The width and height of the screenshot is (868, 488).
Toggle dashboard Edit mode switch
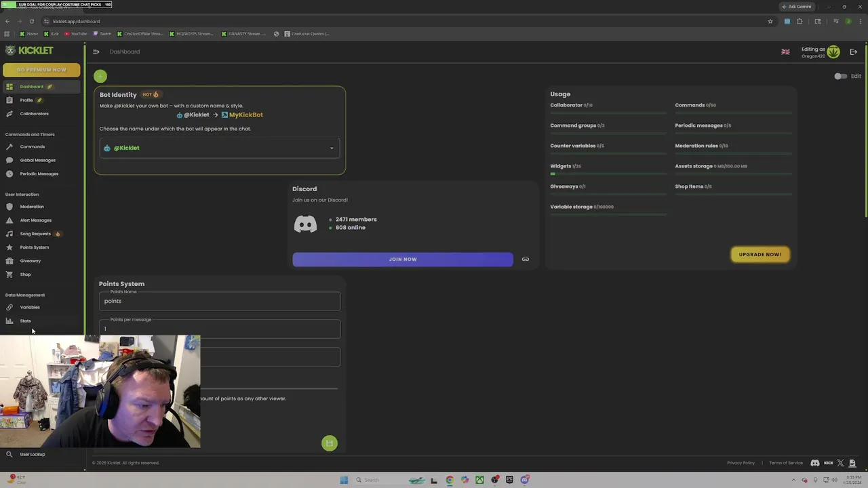click(x=840, y=77)
